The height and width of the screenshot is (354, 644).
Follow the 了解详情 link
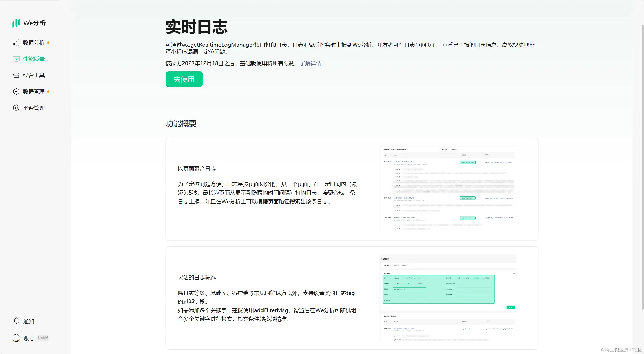pyautogui.click(x=311, y=63)
